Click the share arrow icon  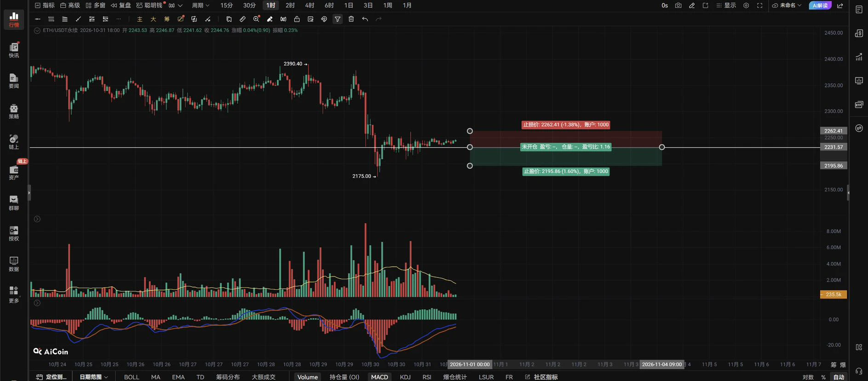[x=840, y=6]
